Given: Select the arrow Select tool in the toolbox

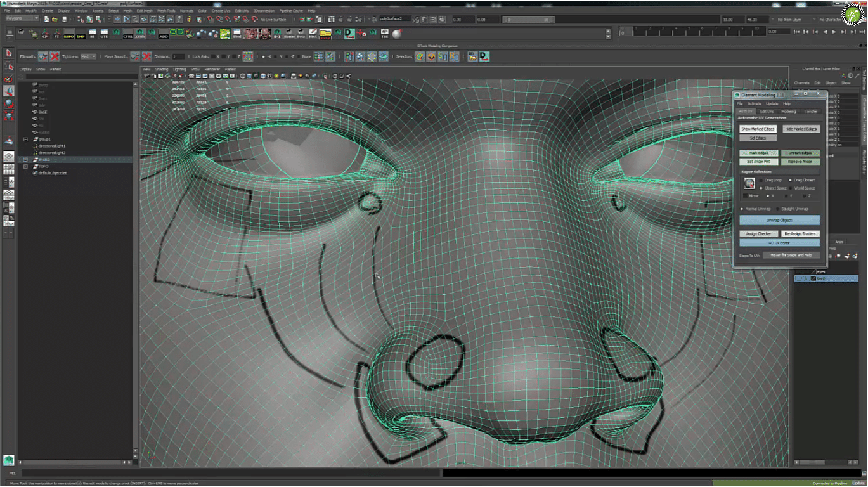Looking at the screenshot, I should (x=9, y=53).
